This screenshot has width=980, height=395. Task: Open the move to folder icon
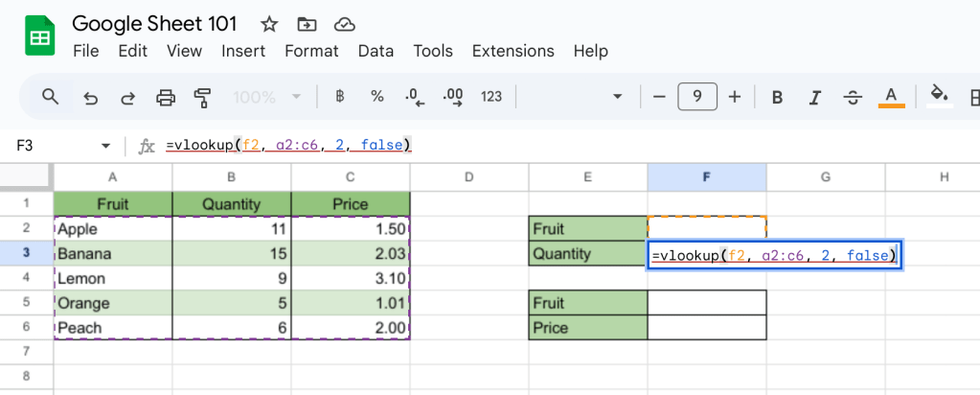click(x=307, y=24)
